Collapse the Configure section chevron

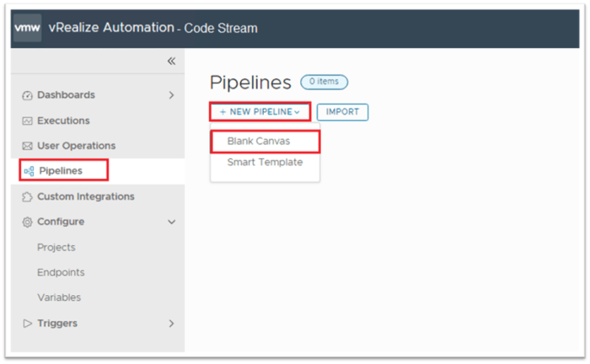pos(171,222)
